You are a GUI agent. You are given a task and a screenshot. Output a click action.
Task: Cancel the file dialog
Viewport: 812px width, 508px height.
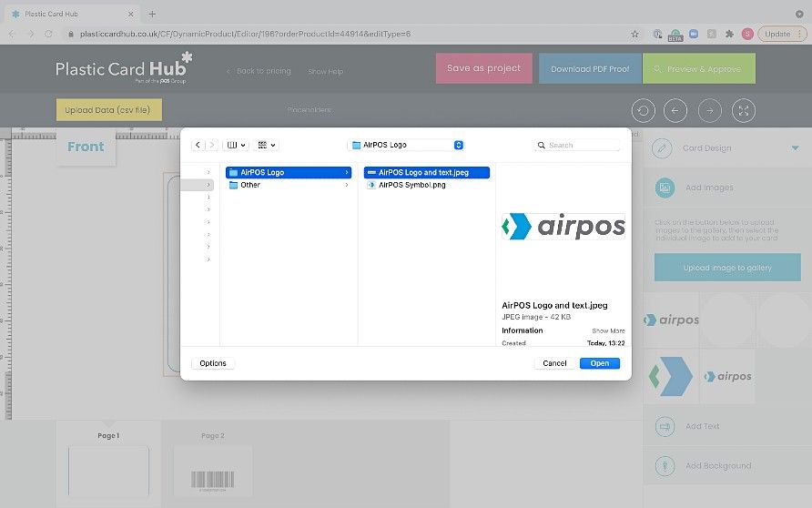pos(554,363)
